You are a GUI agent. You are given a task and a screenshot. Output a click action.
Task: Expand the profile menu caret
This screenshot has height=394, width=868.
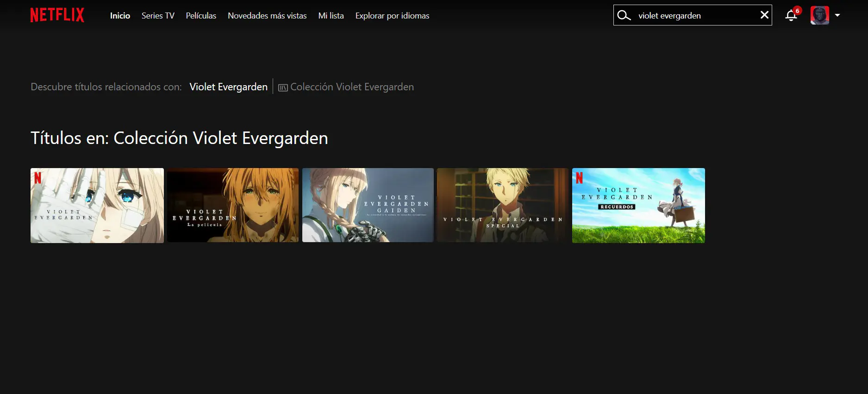click(x=837, y=15)
